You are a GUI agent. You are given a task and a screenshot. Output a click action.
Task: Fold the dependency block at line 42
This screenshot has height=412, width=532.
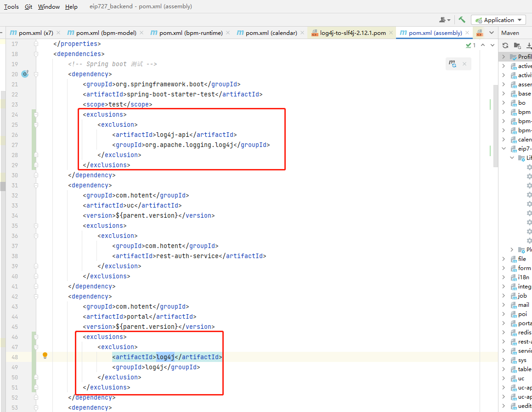(36, 296)
